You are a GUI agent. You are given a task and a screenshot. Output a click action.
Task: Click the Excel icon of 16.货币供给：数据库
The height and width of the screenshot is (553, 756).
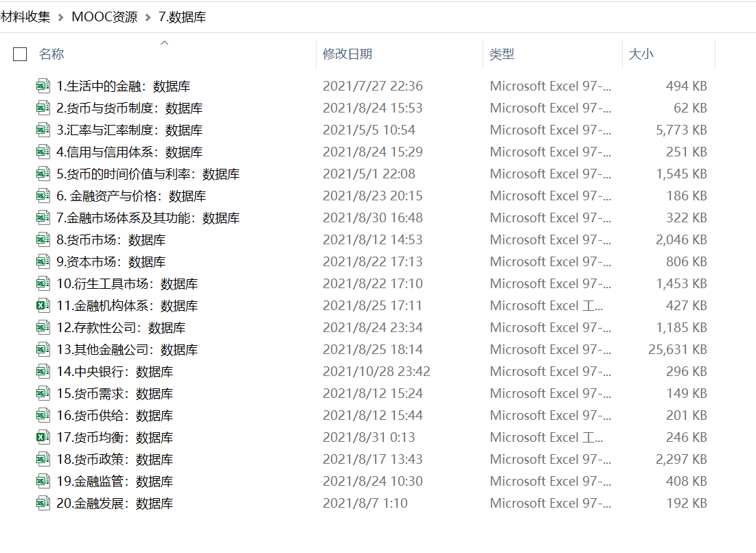pyautogui.click(x=43, y=416)
